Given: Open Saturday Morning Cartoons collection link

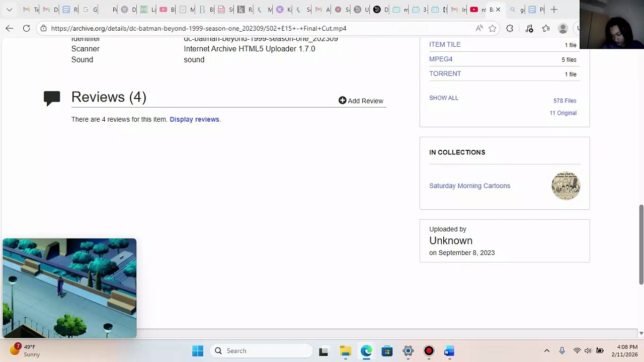Looking at the screenshot, I should [469, 186].
